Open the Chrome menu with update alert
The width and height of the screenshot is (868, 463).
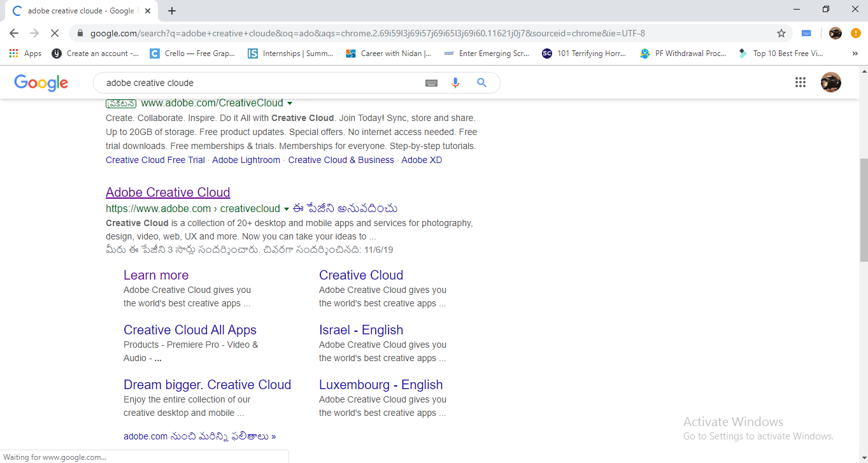coord(855,32)
